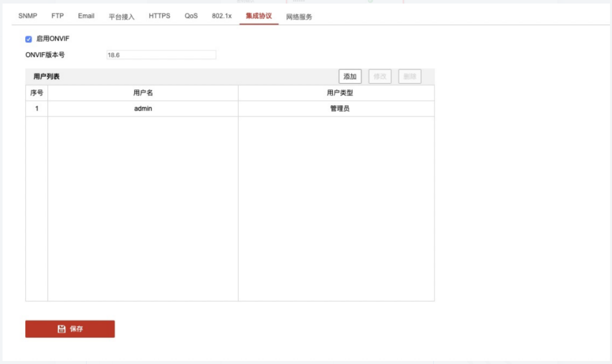Screen dimensions: 612x364
Task: Select the 集成协议 tab
Action: tap(259, 16)
